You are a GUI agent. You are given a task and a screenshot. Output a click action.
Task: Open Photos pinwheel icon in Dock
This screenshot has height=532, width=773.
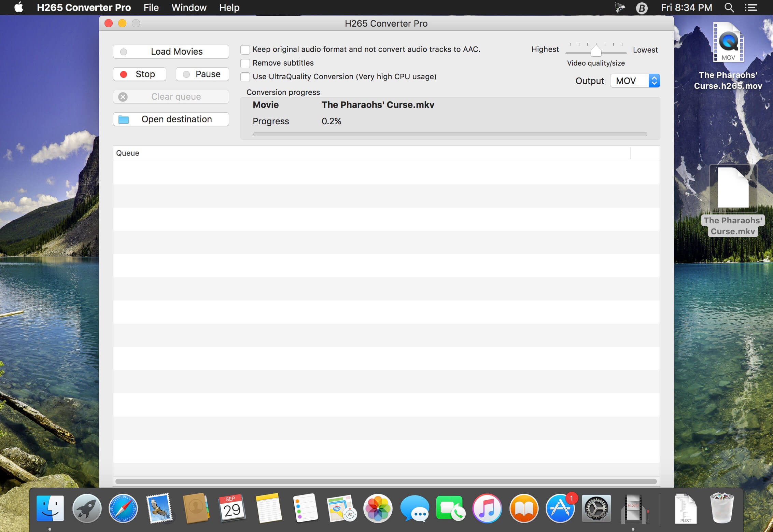click(x=378, y=508)
